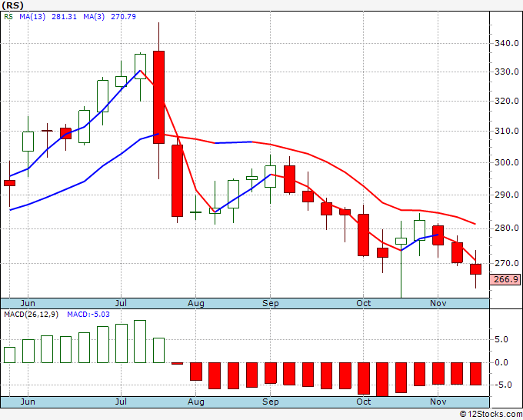The image size is (523, 420).
Task: Click the 290.0 price axis label
Action: click(x=507, y=195)
